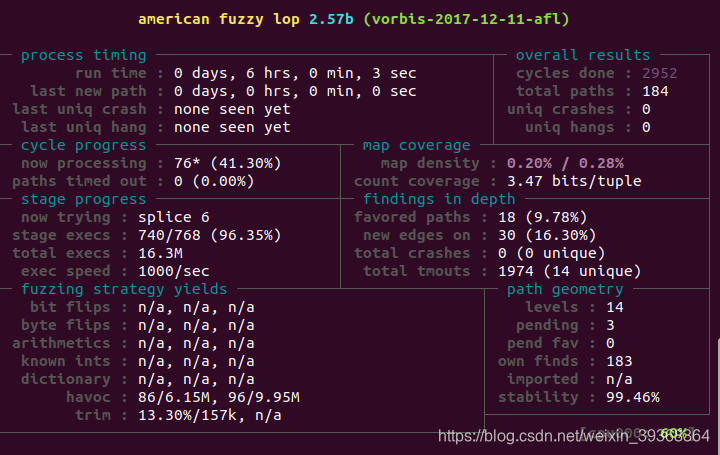This screenshot has width=720, height=455.
Task: Select the 'uniq hangs' label
Action: point(570,127)
